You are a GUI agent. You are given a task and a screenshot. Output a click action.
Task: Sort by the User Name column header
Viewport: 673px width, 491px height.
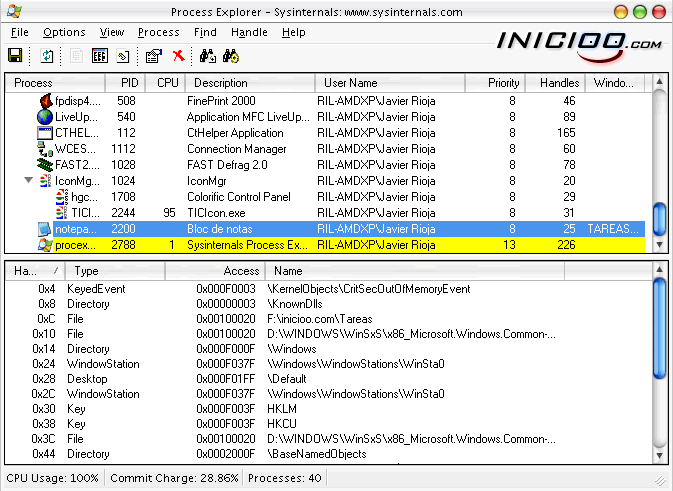coord(390,83)
